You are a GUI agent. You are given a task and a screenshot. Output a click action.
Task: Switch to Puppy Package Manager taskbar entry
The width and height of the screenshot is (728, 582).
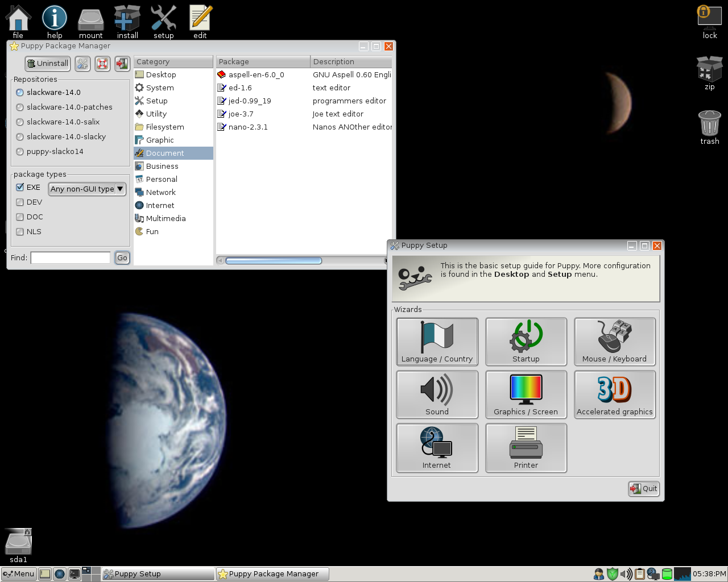[273, 574]
